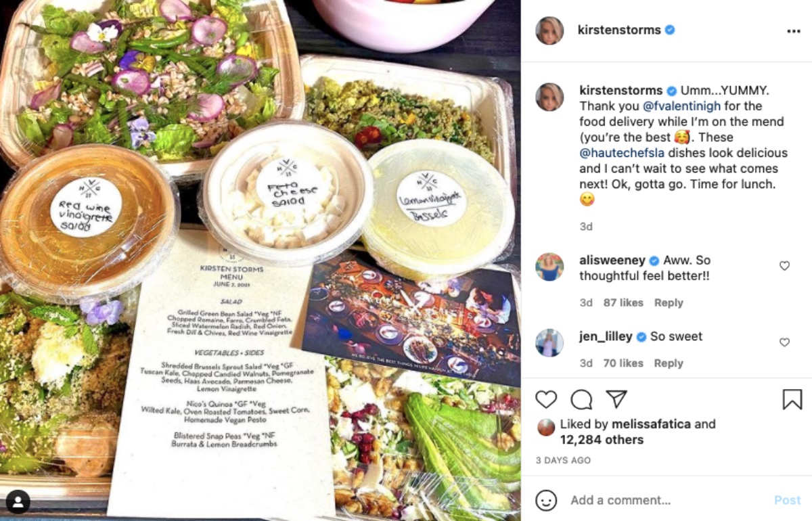Click the comment speech bubble icon
This screenshot has width=812, height=521.
click(581, 399)
